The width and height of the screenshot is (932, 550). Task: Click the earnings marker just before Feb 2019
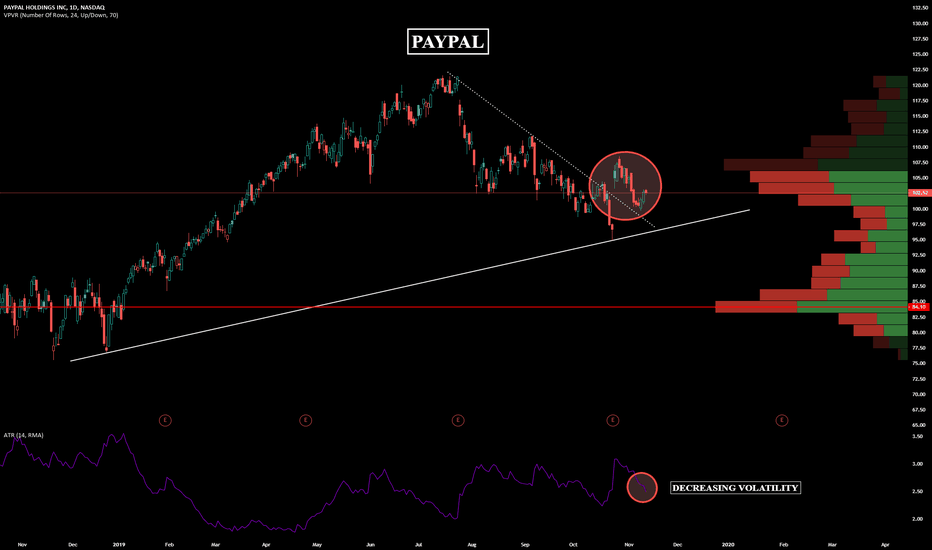click(165, 420)
